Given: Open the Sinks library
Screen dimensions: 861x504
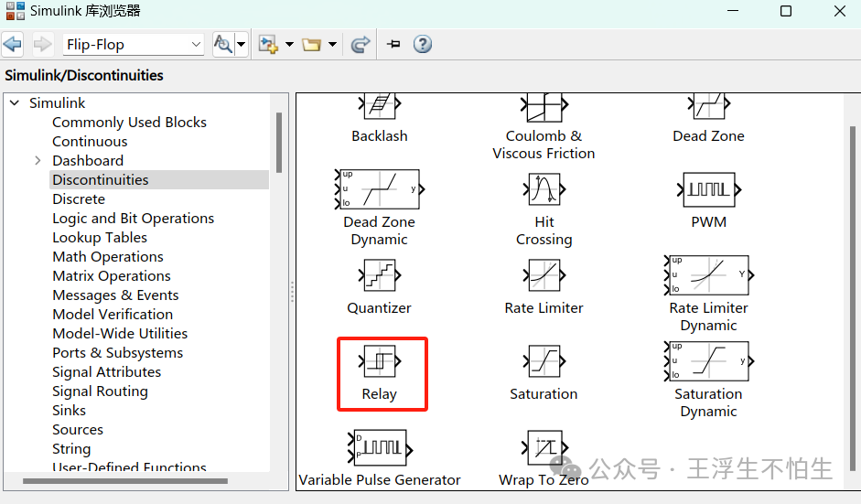Looking at the screenshot, I should tap(69, 410).
